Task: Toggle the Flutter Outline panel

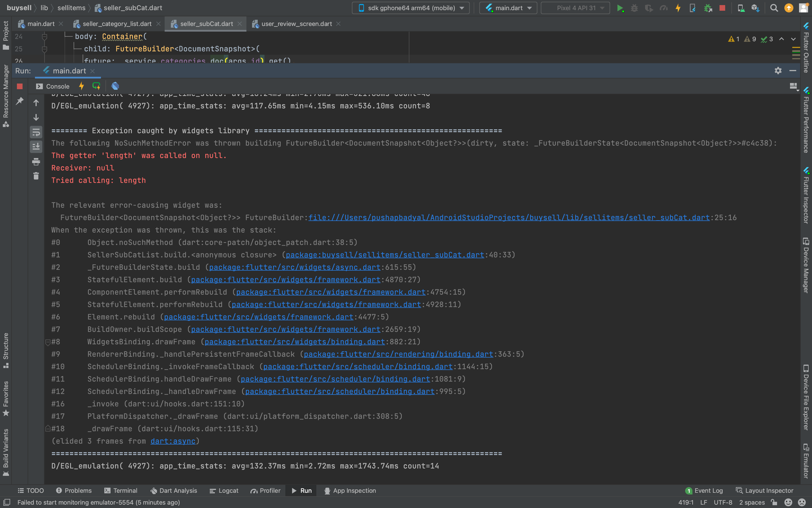Action: [x=806, y=47]
